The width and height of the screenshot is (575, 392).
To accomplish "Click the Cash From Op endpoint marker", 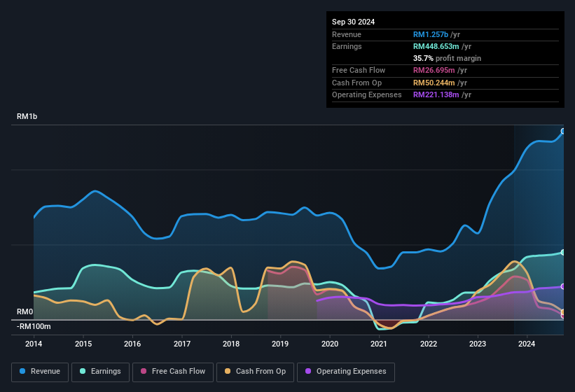I will click(563, 312).
